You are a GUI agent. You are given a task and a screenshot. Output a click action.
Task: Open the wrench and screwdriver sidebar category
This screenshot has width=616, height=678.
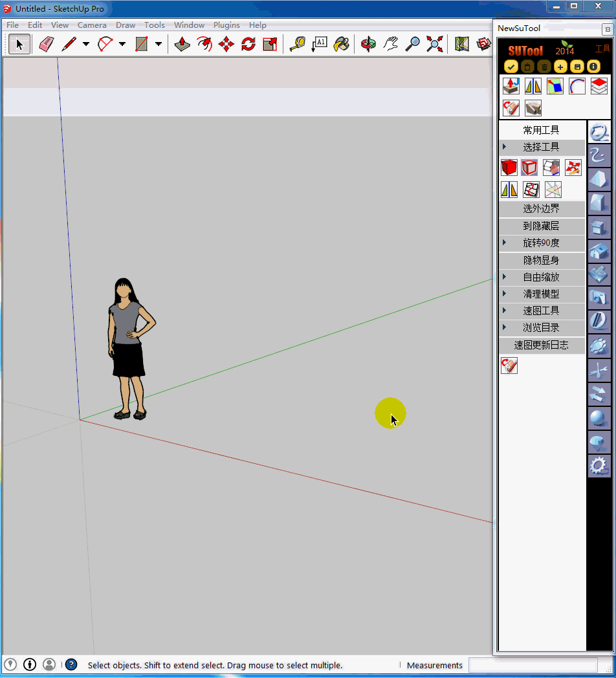pyautogui.click(x=599, y=369)
